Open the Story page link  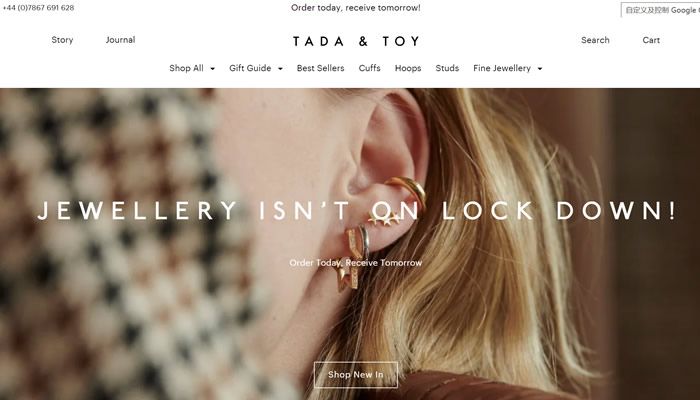pyautogui.click(x=62, y=40)
